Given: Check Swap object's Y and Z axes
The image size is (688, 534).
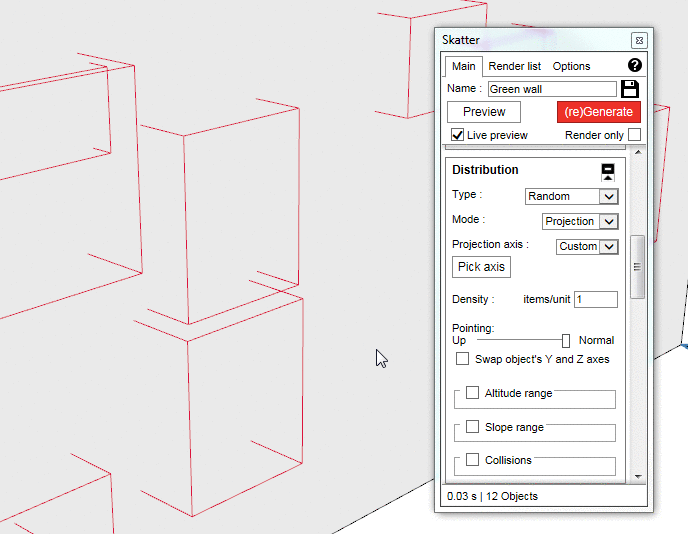Looking at the screenshot, I should (462, 359).
